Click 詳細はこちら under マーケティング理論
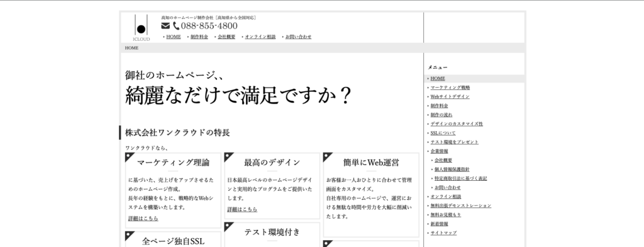The height and width of the screenshot is (247, 644). (x=143, y=219)
